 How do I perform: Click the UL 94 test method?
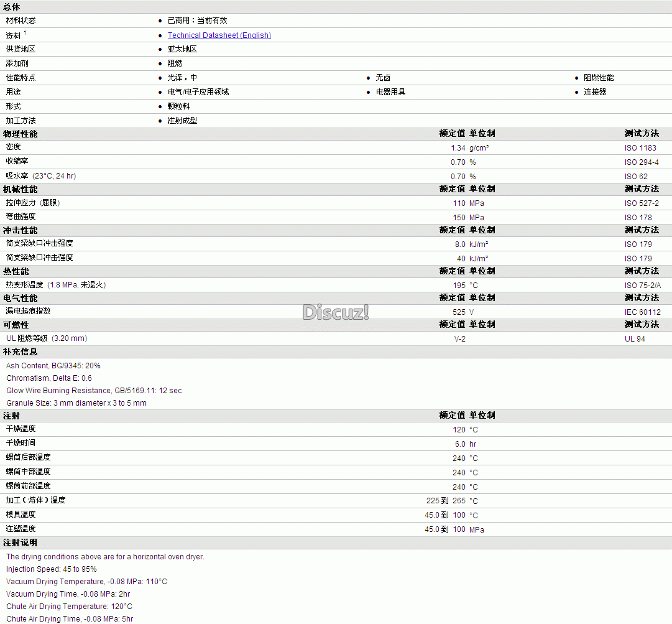coord(635,339)
